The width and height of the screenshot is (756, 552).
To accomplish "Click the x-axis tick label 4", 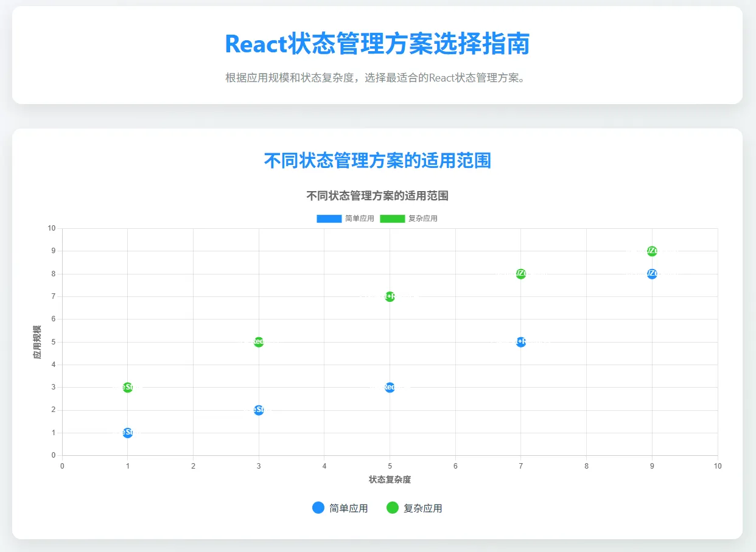I will pyautogui.click(x=324, y=466).
